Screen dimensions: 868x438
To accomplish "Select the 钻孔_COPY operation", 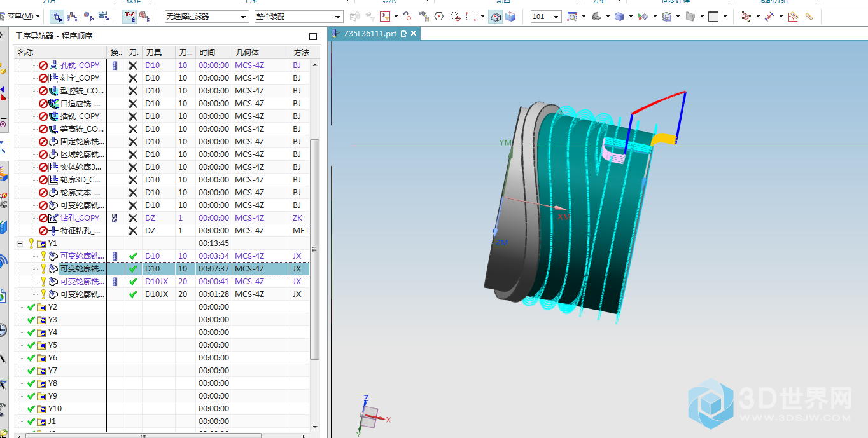I will (x=80, y=218).
